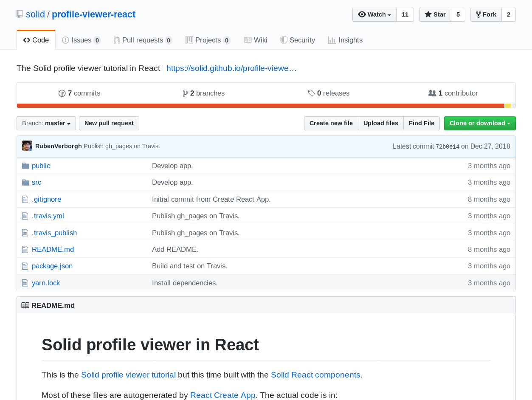The height and width of the screenshot is (400, 532).
Task: Open 'Build and test on Travis.' commit message
Action: coord(190,266)
